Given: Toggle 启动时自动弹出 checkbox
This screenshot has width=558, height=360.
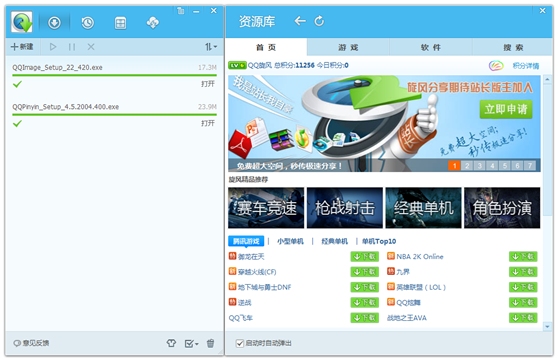Looking at the screenshot, I should (240, 343).
